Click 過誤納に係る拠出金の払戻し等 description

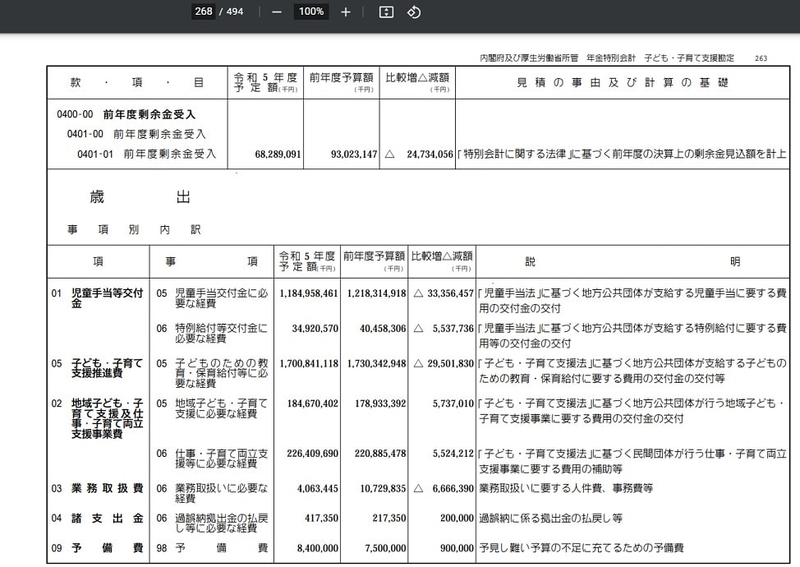point(551,519)
